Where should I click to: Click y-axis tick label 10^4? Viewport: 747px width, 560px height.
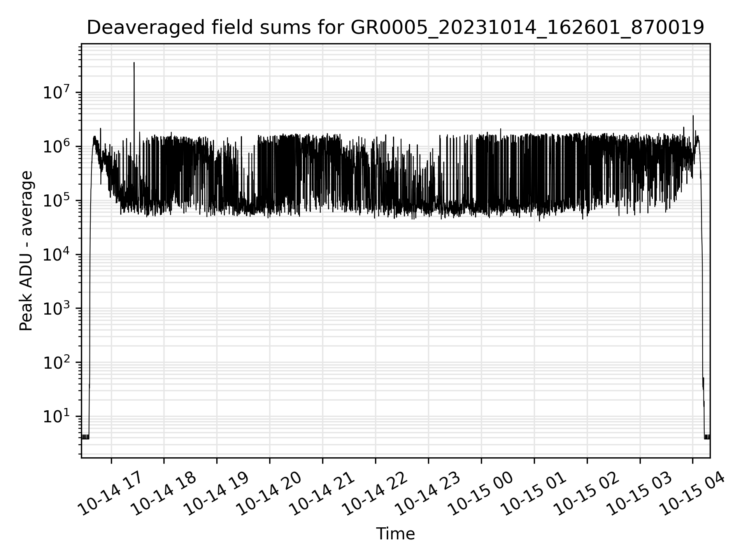57,255
